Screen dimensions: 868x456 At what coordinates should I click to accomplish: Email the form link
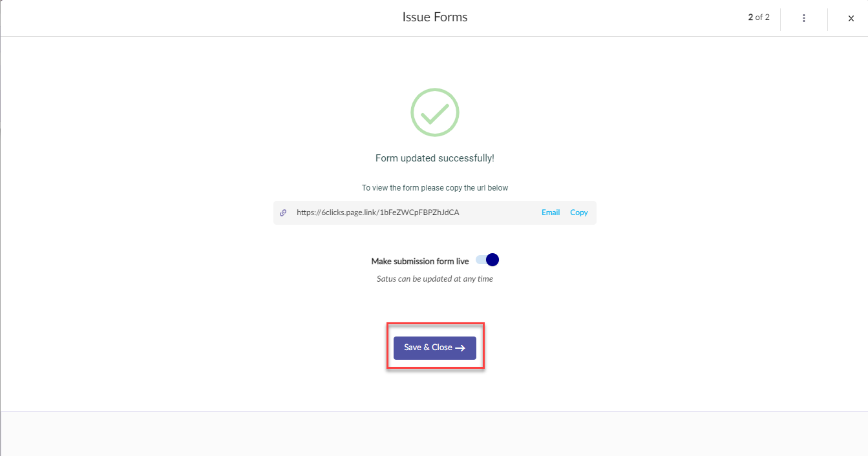[551, 212]
